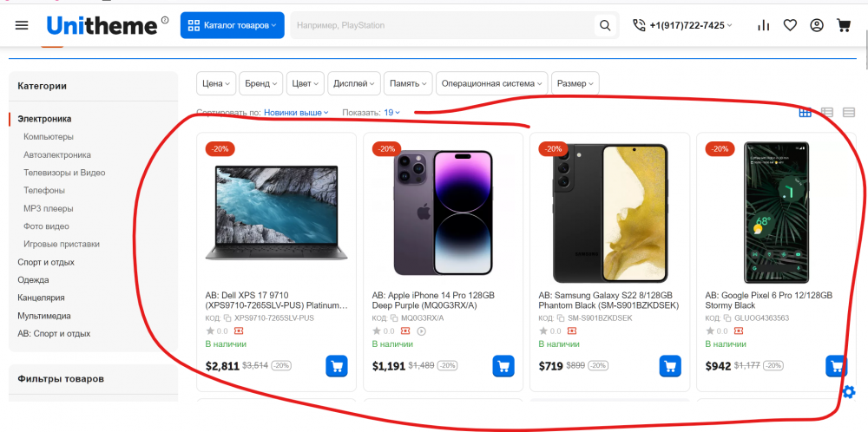
Task: Open the user account profile icon
Action: [x=817, y=25]
